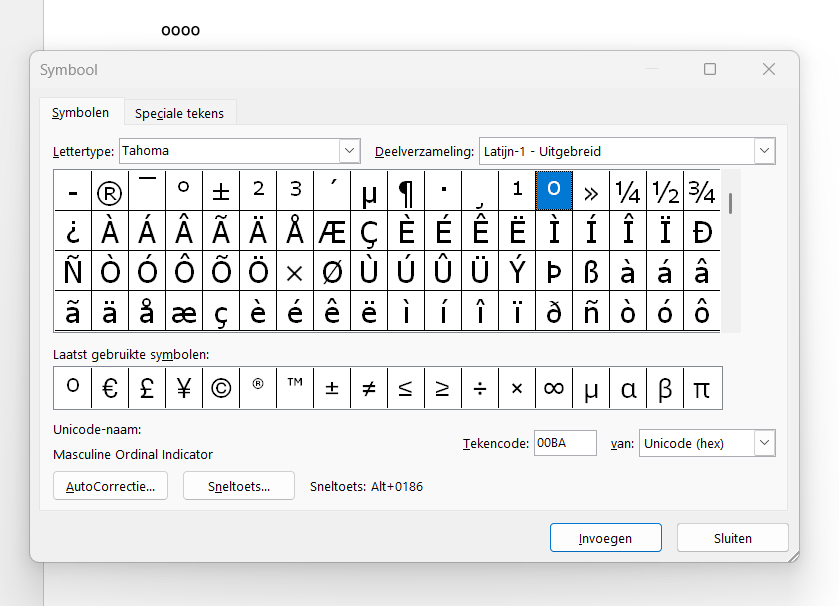Pick the alpha α recently used symbol
839x606 pixels.
[x=628, y=388]
